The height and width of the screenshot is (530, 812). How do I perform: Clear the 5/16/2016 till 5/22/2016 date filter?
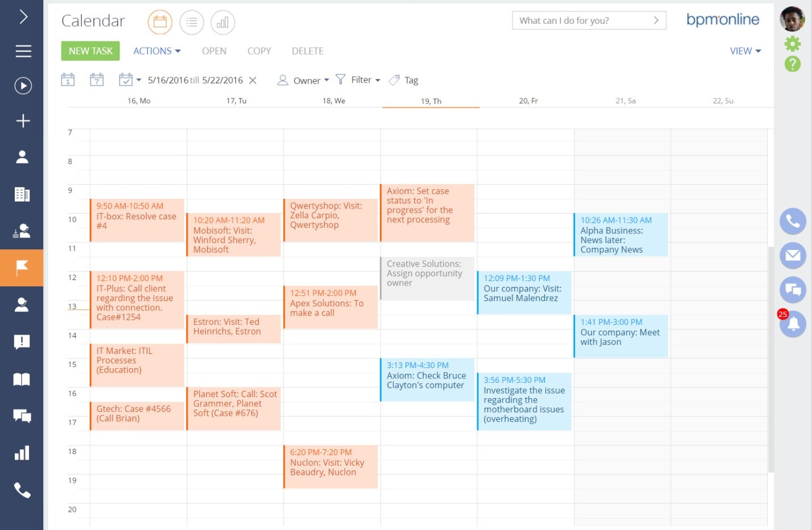pyautogui.click(x=253, y=81)
